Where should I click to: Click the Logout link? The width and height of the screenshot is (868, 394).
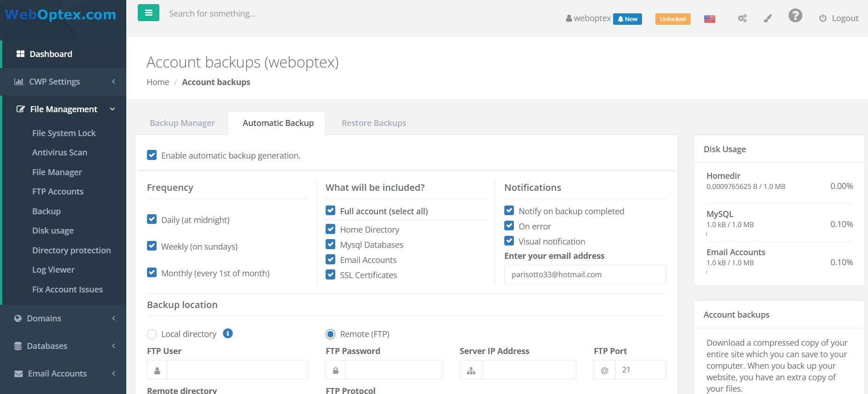coord(839,18)
